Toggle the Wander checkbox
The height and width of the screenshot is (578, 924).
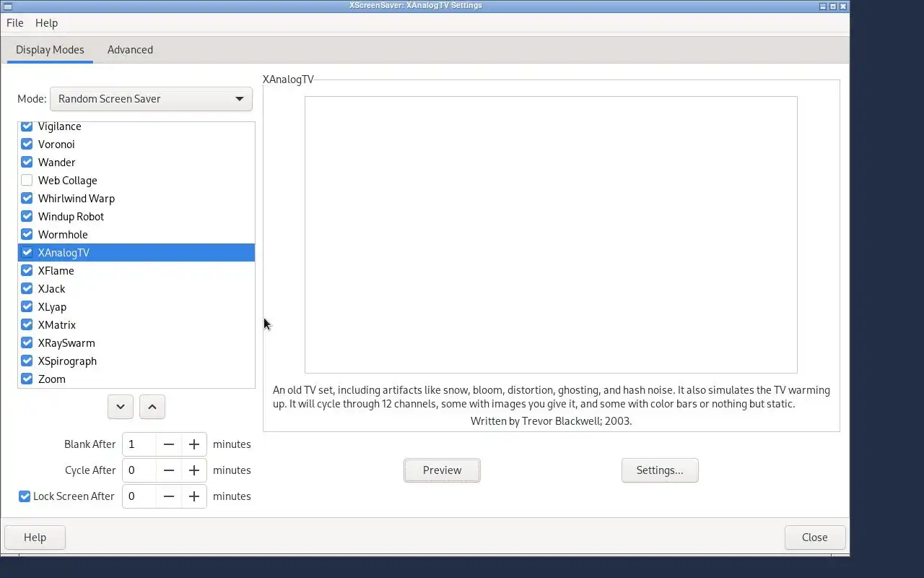point(27,163)
